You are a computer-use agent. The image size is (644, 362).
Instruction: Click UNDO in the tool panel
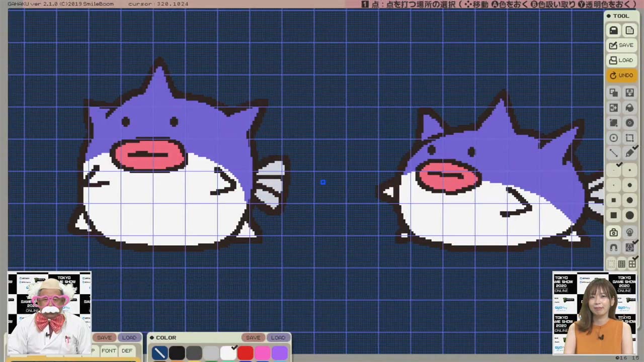point(621,75)
